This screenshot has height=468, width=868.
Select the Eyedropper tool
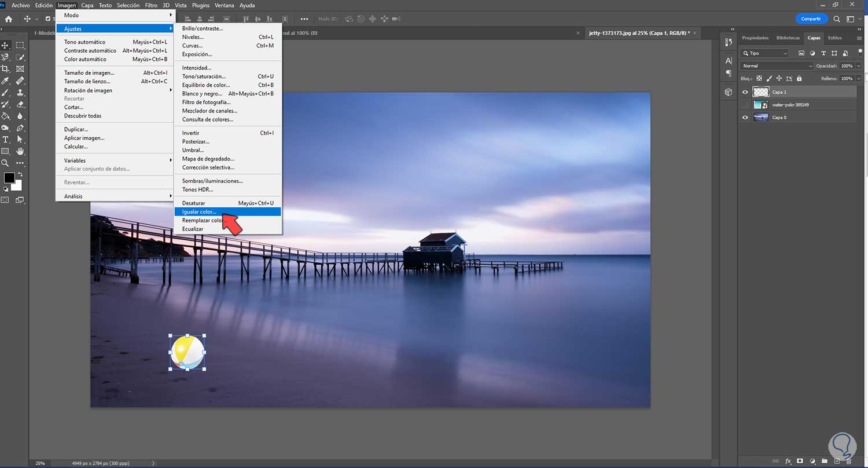click(x=6, y=81)
